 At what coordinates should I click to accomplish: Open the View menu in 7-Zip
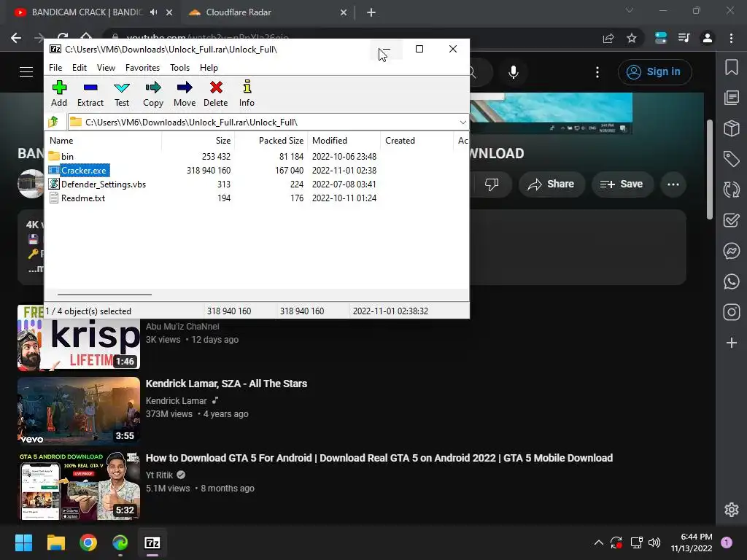106,68
